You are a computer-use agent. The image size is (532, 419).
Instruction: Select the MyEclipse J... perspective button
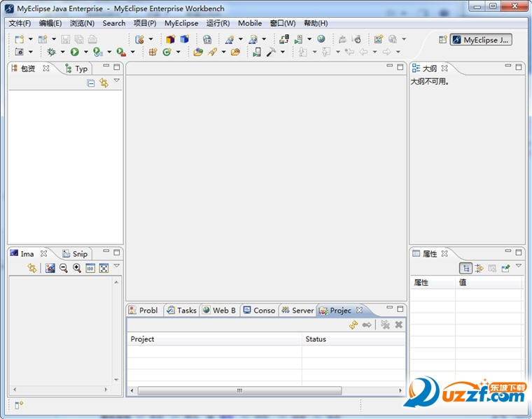tap(481, 40)
